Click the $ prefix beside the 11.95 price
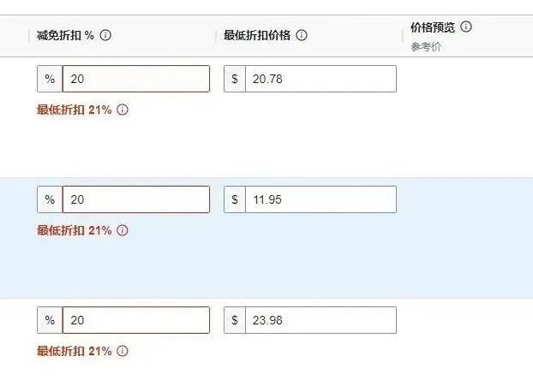533x392 pixels. [235, 199]
